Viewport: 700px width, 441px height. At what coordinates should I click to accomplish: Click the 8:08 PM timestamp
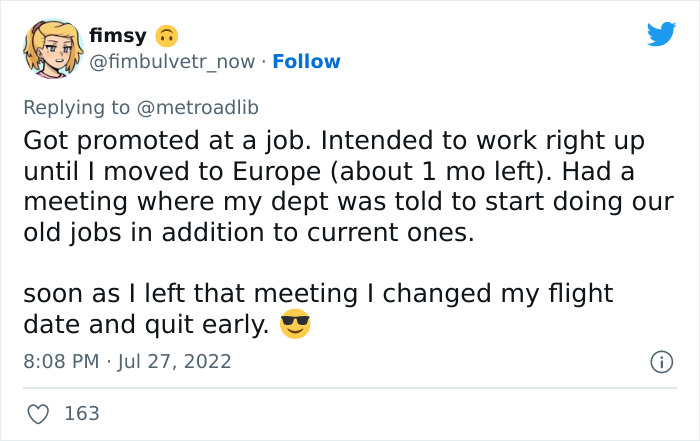coord(62,361)
